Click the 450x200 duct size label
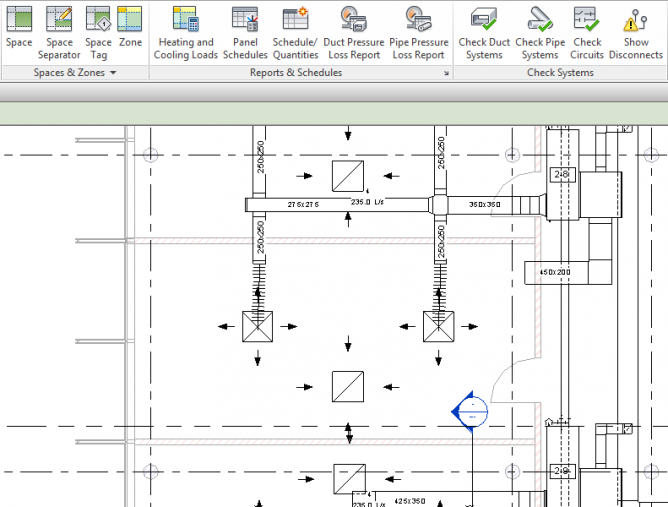This screenshot has height=507, width=668. tap(555, 272)
